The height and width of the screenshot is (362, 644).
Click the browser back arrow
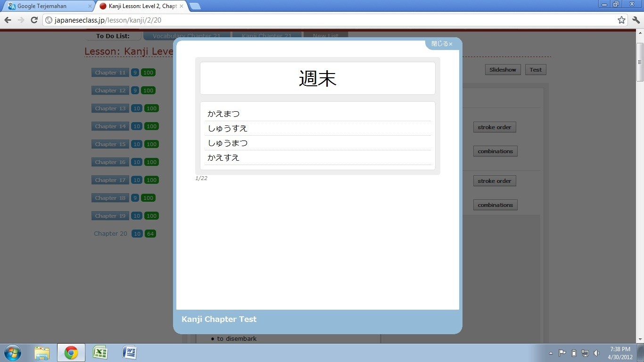tap(8, 20)
